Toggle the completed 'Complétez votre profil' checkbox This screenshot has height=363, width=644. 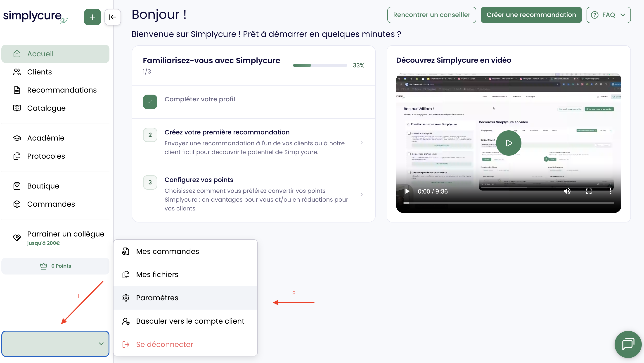[150, 102]
